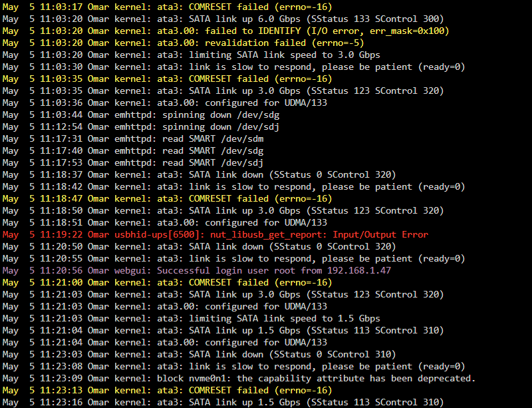The height and width of the screenshot is (408, 532).
Task: Click the 11:20:55 'link is slow to respond' line
Action: point(234,258)
